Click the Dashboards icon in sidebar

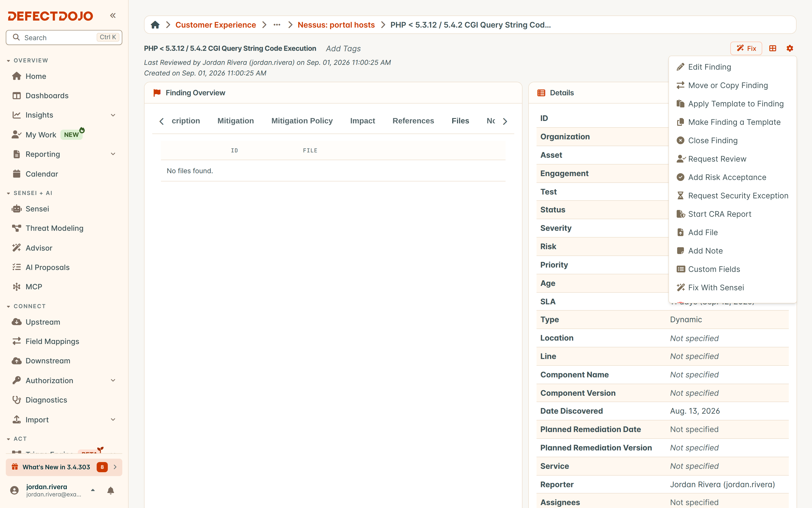(x=16, y=96)
